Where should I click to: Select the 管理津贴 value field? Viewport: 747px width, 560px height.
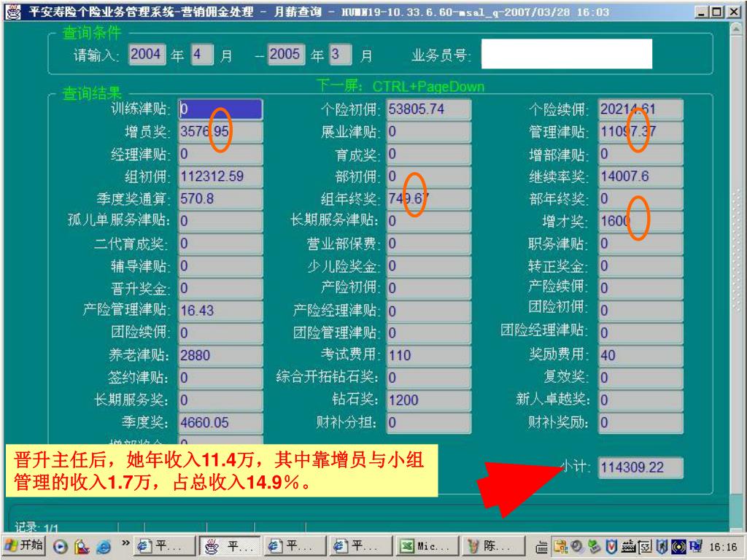point(640,132)
